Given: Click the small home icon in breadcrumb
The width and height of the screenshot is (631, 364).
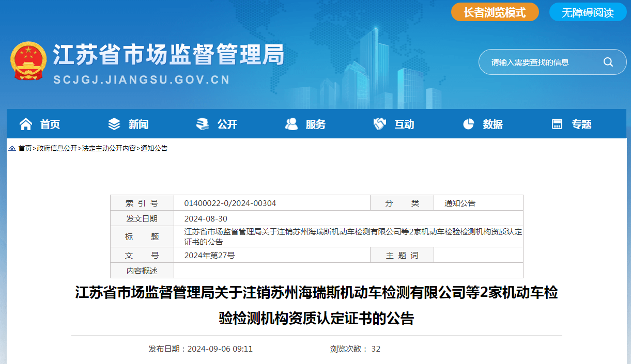Looking at the screenshot, I should click(x=12, y=149).
